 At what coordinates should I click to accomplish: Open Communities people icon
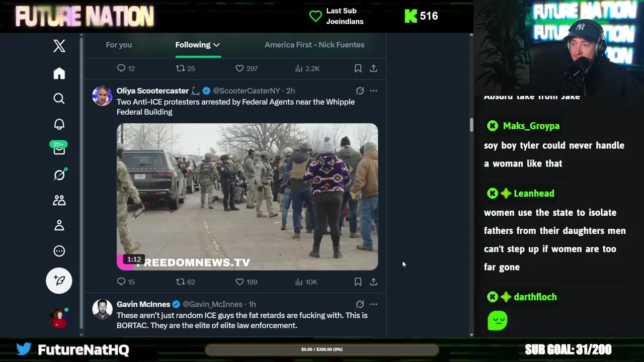click(59, 200)
